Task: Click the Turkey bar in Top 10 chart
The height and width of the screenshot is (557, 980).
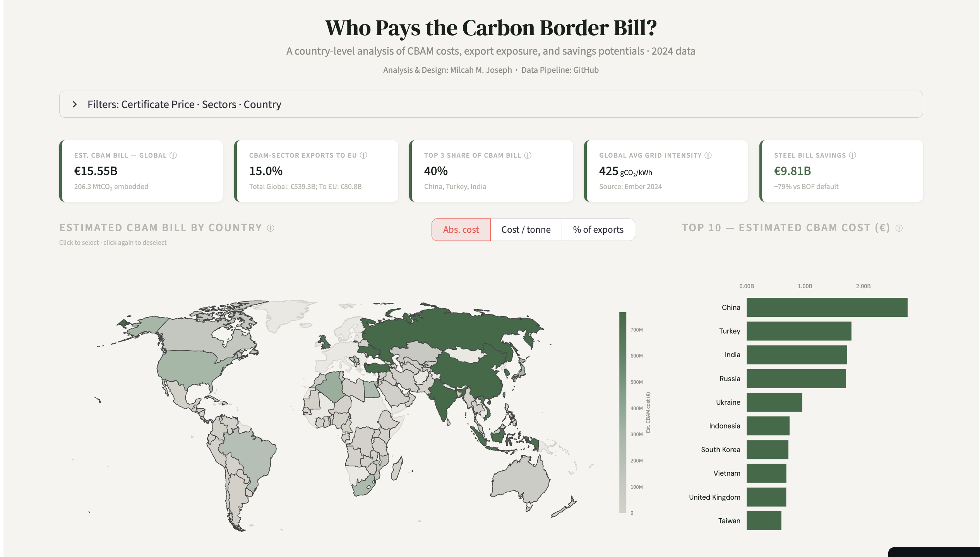Action: [799, 331]
